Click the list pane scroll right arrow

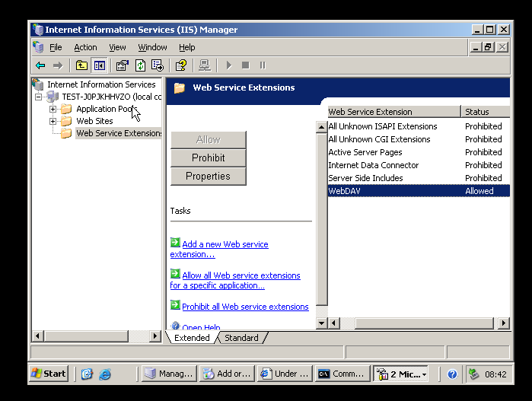pyautogui.click(x=504, y=323)
